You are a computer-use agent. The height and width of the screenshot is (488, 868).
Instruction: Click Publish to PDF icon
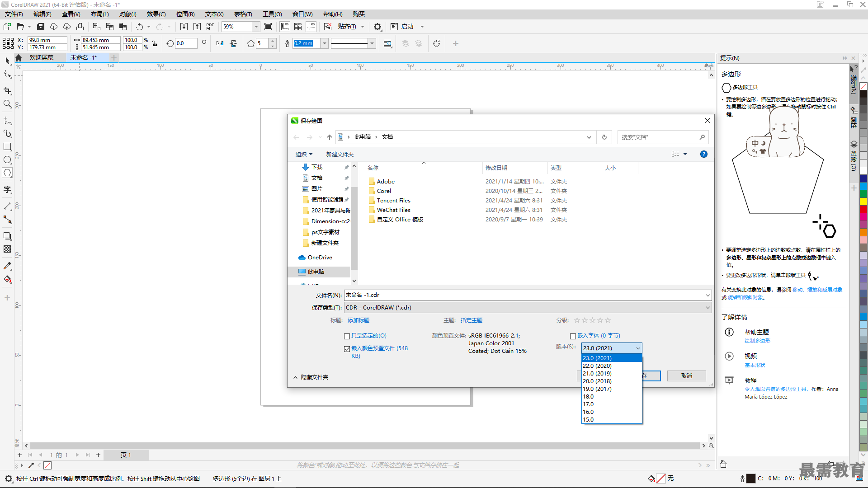point(210,27)
